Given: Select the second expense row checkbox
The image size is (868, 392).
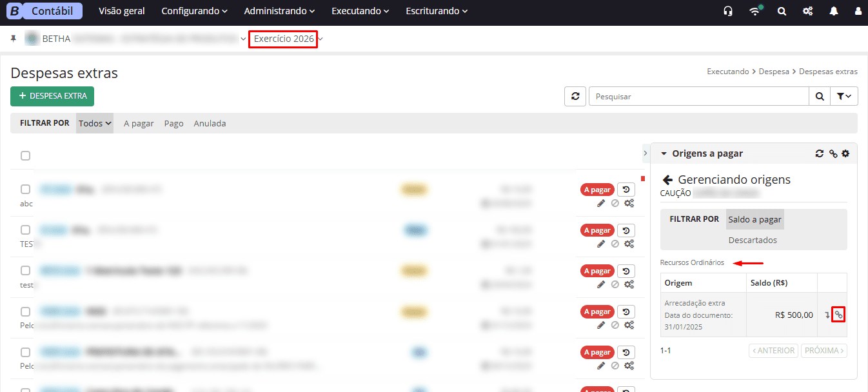Looking at the screenshot, I should coord(25,230).
